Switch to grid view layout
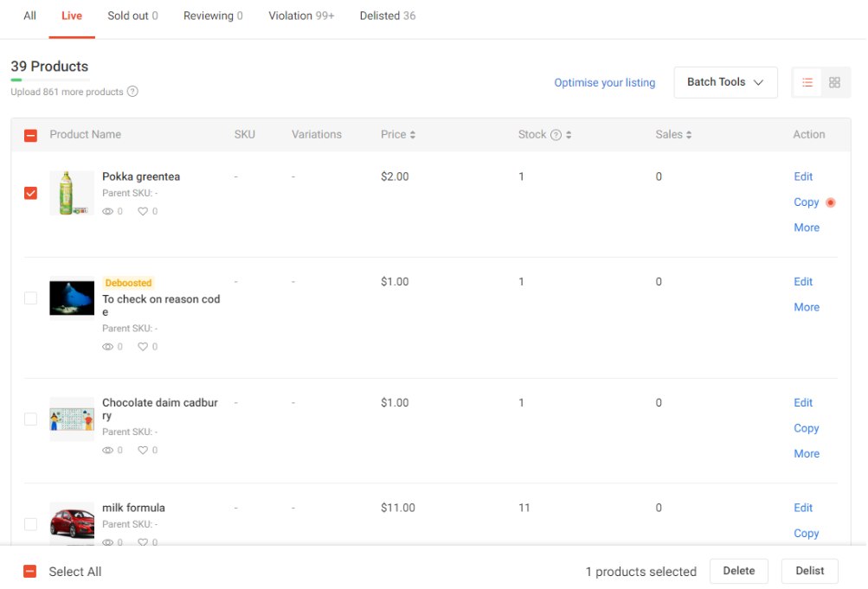The image size is (868, 589). 833,82
